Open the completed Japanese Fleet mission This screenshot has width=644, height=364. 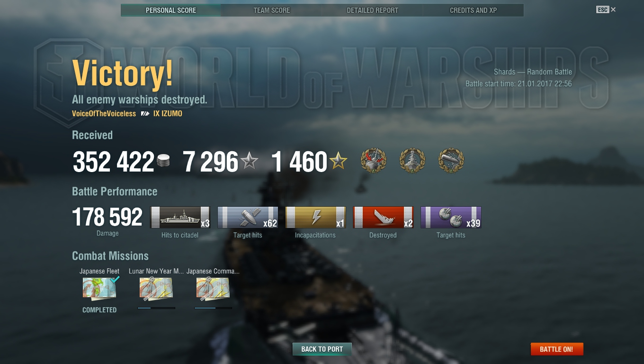(x=99, y=288)
